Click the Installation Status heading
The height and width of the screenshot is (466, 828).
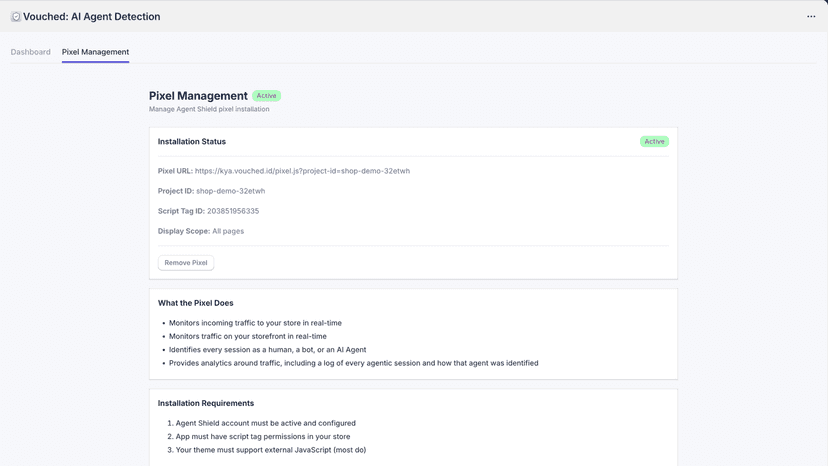192,142
